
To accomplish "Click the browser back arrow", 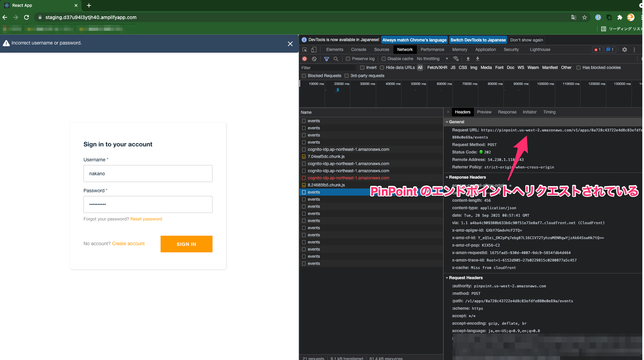I will 5,17.
